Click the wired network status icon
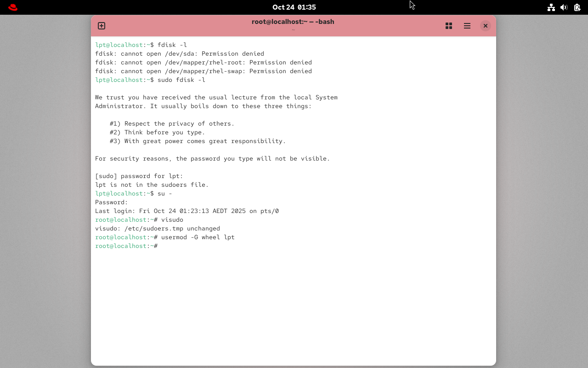The height and width of the screenshot is (368, 588). pos(551,7)
